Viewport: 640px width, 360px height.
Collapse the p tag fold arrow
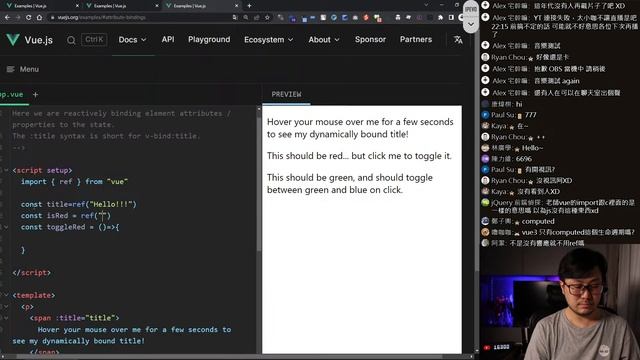[x=6, y=307]
